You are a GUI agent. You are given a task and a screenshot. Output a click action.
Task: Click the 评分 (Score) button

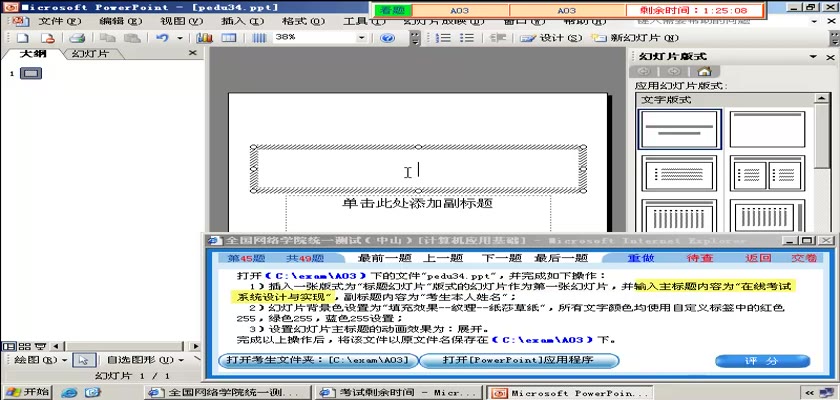[x=762, y=361]
